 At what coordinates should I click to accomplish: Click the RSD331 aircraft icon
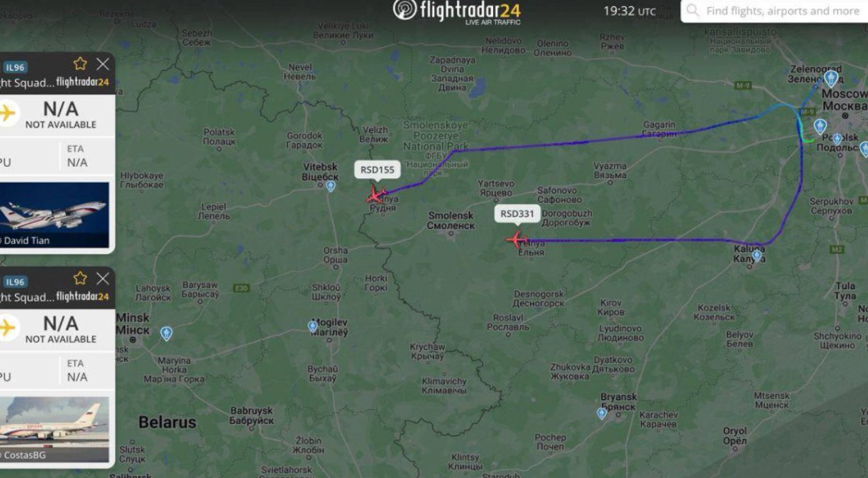(517, 240)
